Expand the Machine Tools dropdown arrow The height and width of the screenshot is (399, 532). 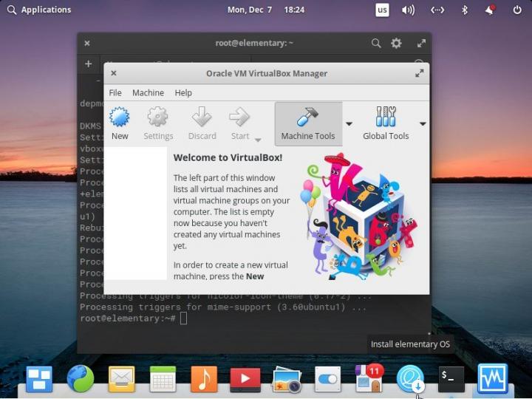coord(349,124)
